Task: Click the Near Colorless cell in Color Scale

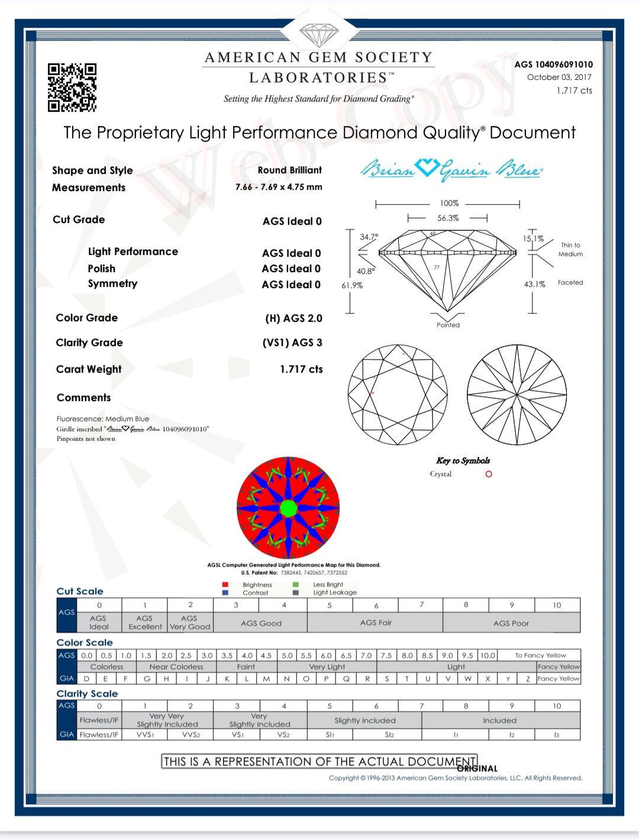Action: click(x=176, y=667)
